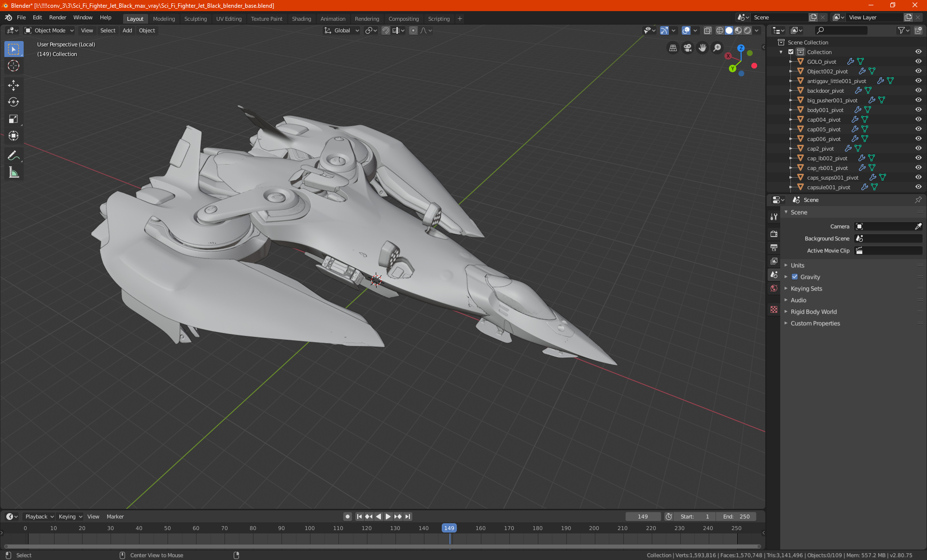Select the 3D Cursor tool

point(14,66)
